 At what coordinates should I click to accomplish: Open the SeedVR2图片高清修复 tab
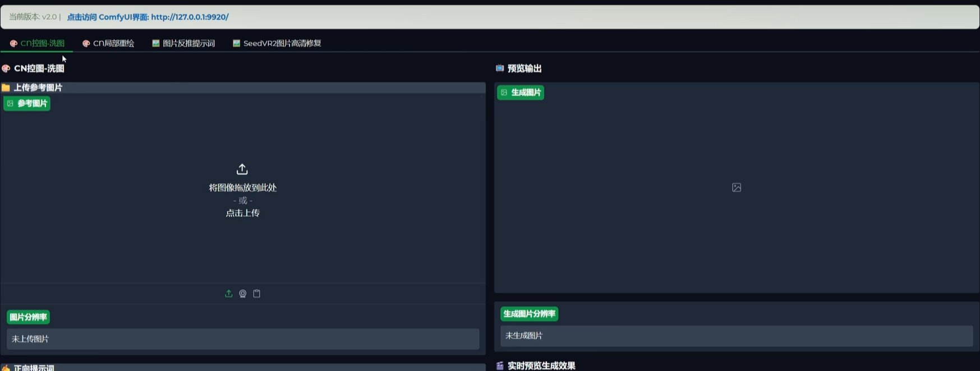click(277, 43)
